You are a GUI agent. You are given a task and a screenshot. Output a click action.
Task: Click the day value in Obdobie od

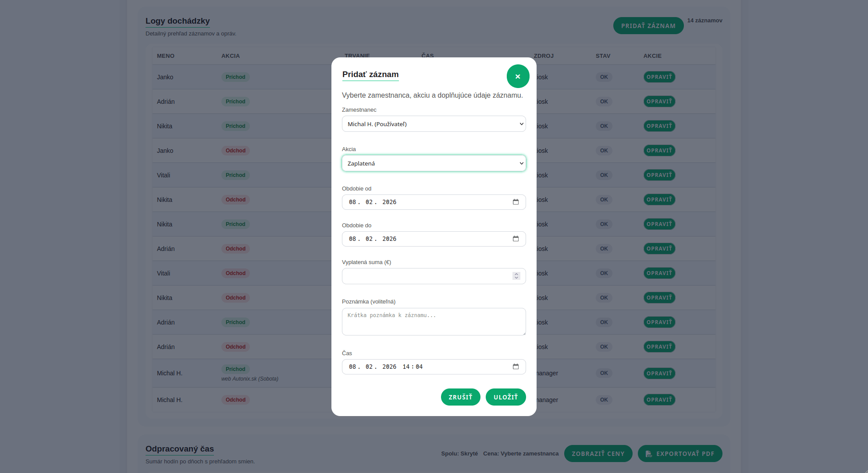352,202
